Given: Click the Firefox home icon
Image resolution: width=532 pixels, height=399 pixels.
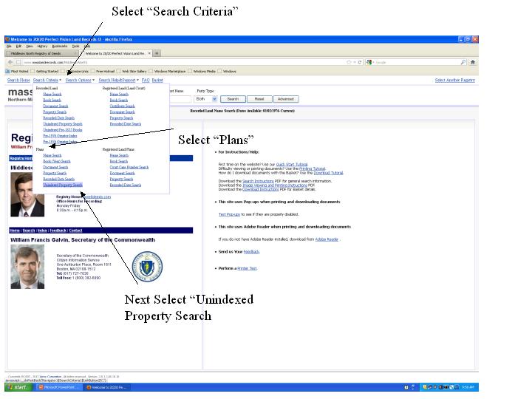Looking at the screenshot, I should [x=473, y=62].
